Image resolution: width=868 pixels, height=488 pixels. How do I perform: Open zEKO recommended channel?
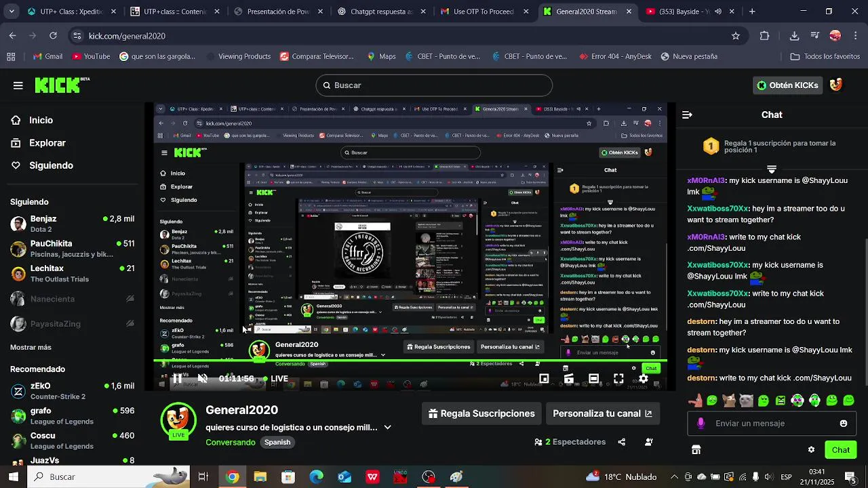point(72,390)
